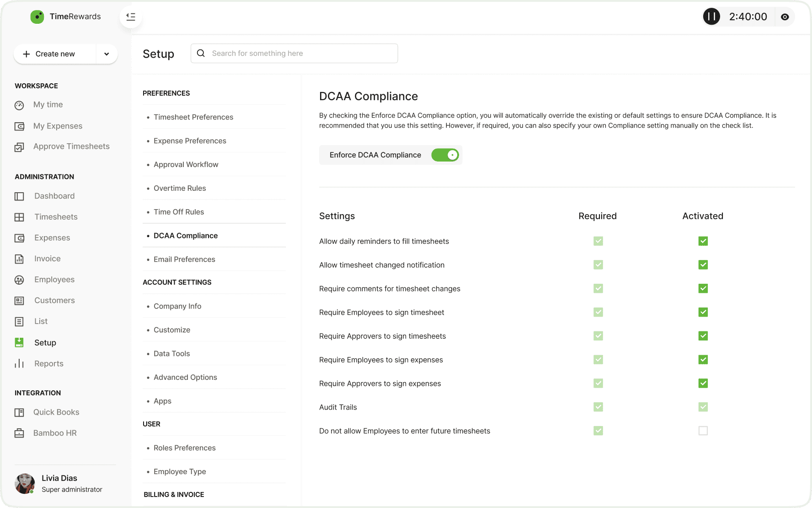Open My time clock icon
The width and height of the screenshot is (812, 508).
click(x=19, y=105)
